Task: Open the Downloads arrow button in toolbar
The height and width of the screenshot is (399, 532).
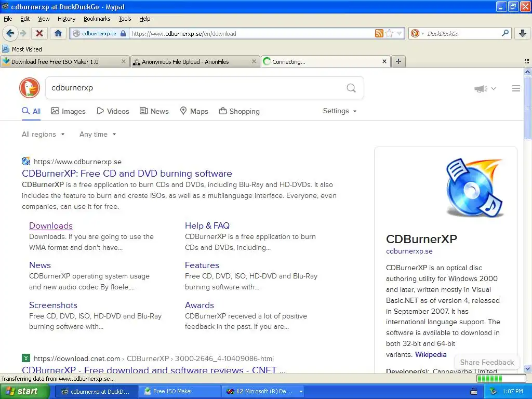Action: pyautogui.click(x=523, y=33)
